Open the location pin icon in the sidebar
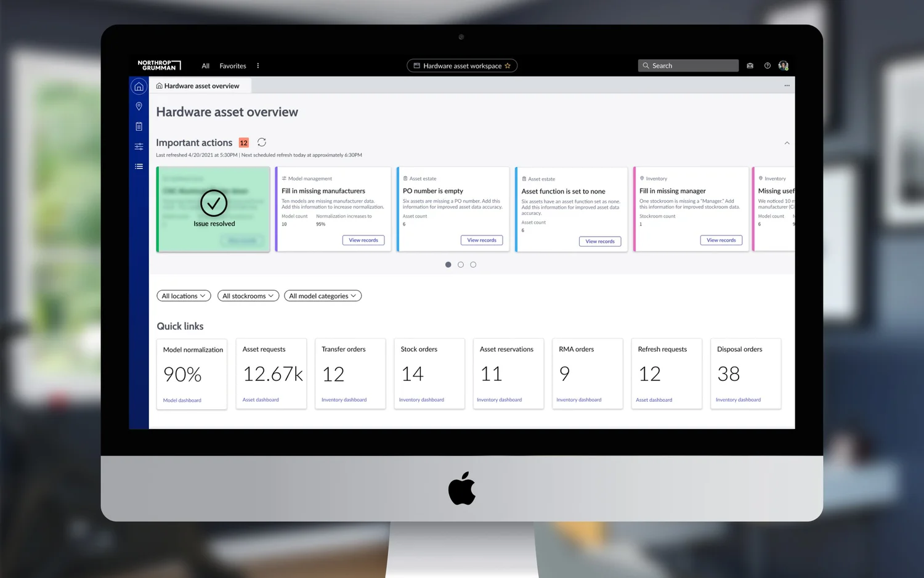 (x=139, y=107)
